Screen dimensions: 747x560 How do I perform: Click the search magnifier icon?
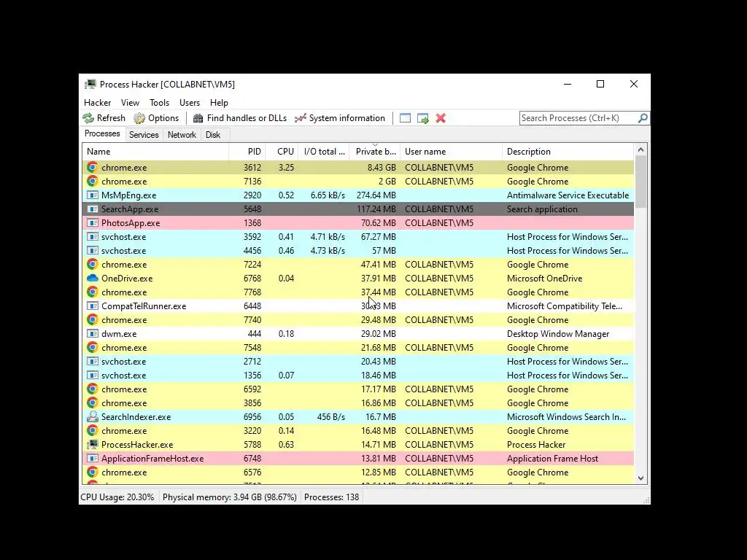click(643, 117)
